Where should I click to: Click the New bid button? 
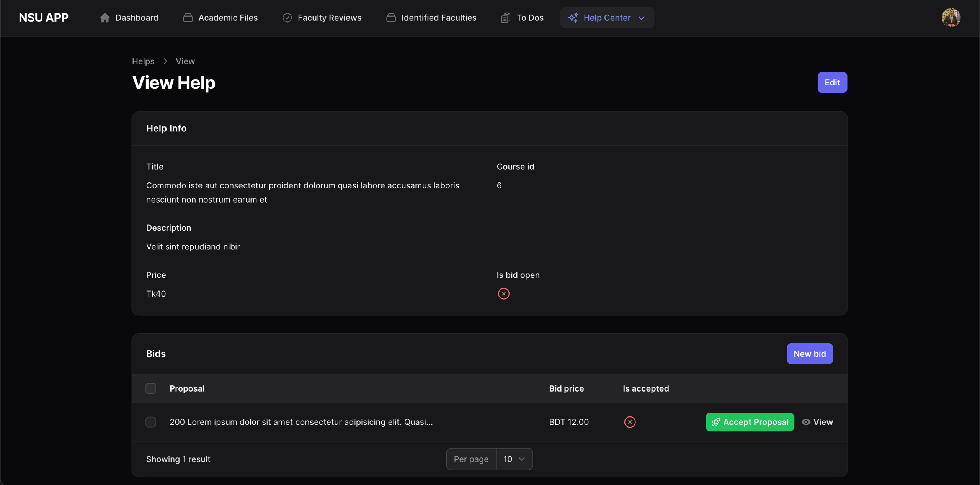click(810, 354)
